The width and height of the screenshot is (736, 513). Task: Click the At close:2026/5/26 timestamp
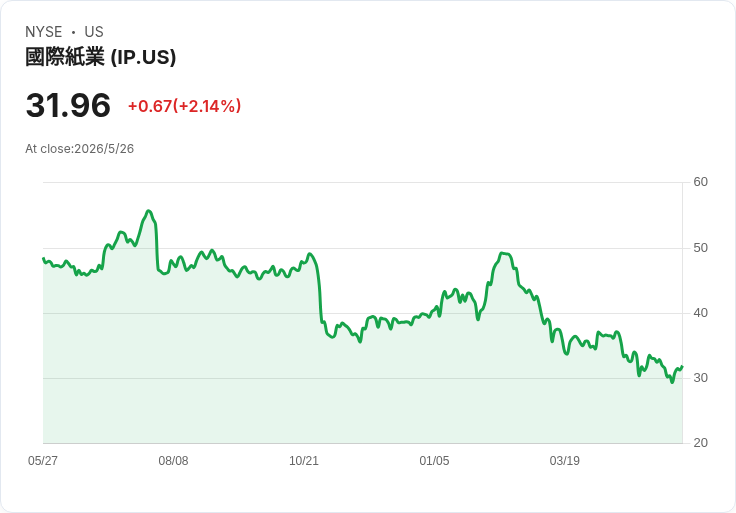coord(79,149)
